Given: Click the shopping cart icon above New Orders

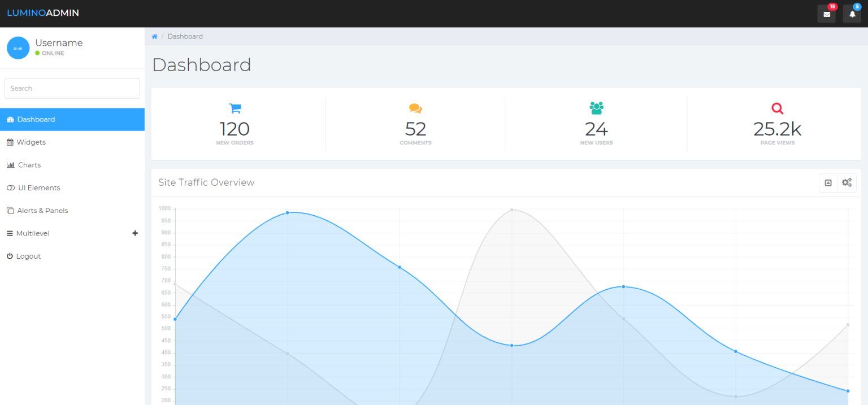Looking at the screenshot, I should [235, 108].
